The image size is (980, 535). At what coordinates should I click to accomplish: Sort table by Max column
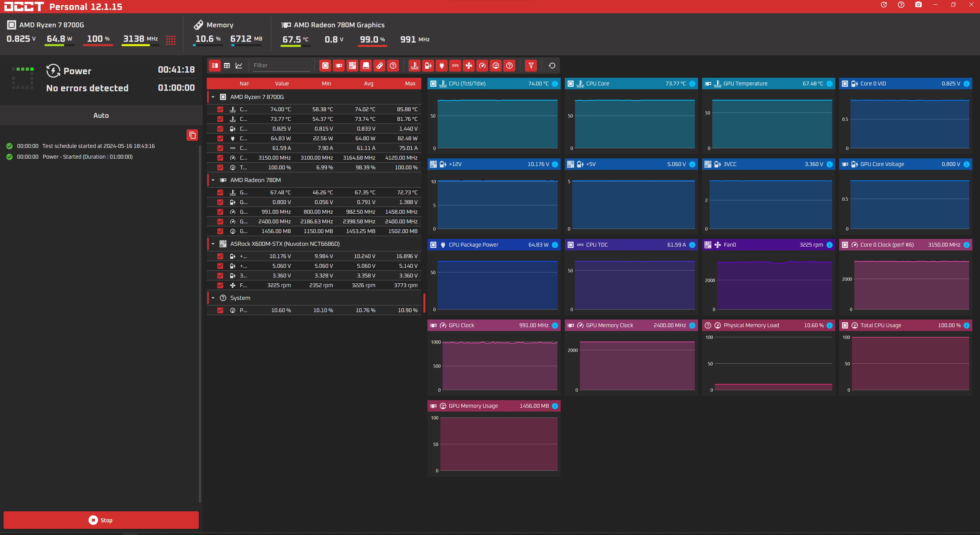410,84
